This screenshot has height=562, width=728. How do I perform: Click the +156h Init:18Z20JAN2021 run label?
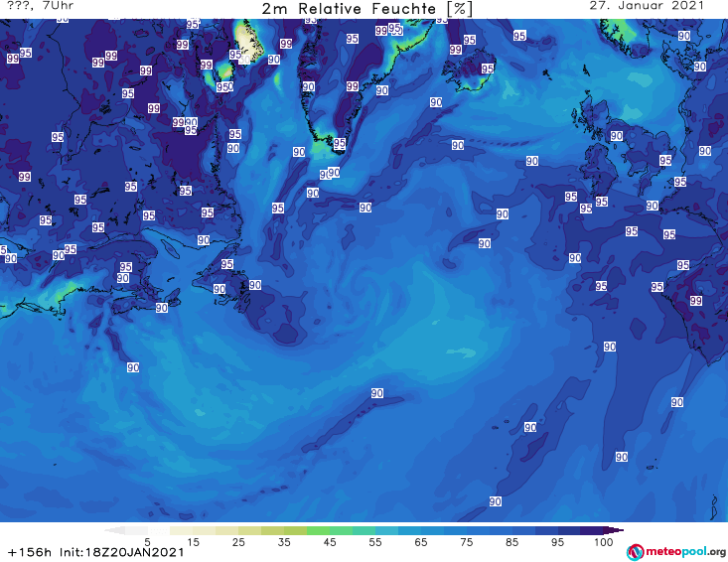pos(96,552)
